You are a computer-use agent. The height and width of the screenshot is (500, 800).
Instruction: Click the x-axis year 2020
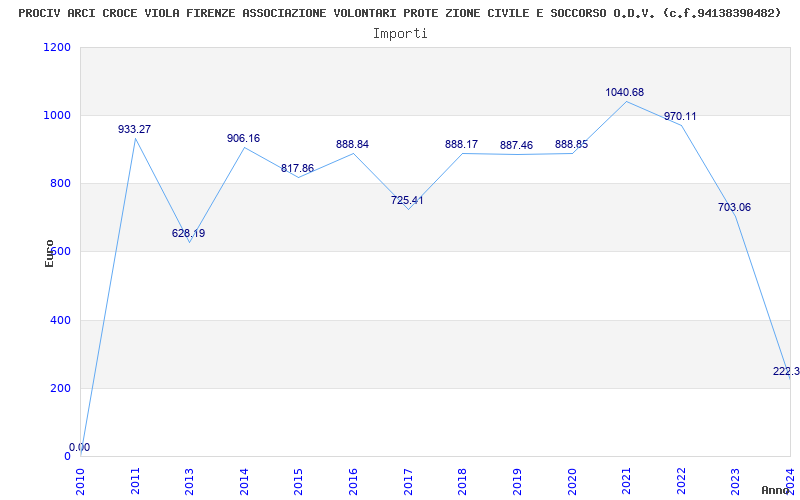point(572,482)
